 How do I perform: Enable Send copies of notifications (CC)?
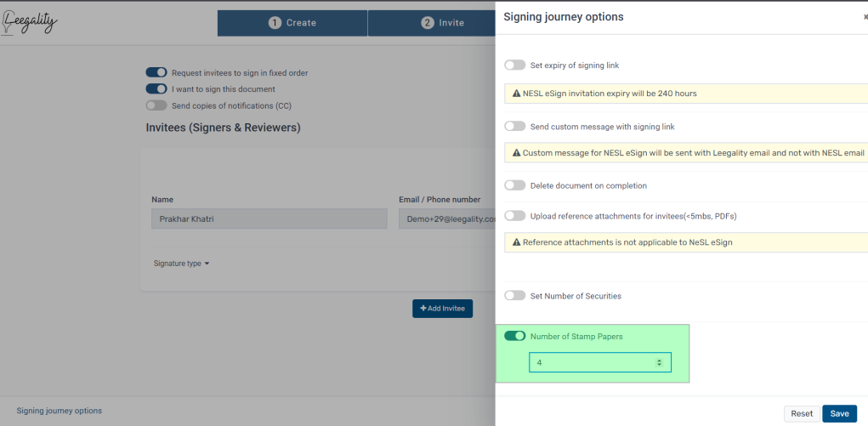click(156, 105)
